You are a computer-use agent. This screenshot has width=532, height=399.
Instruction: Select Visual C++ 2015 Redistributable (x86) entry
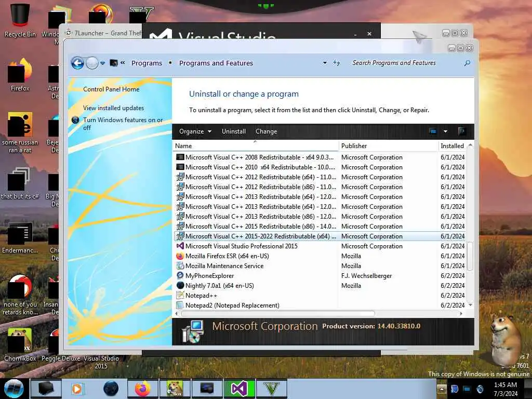point(320,227)
